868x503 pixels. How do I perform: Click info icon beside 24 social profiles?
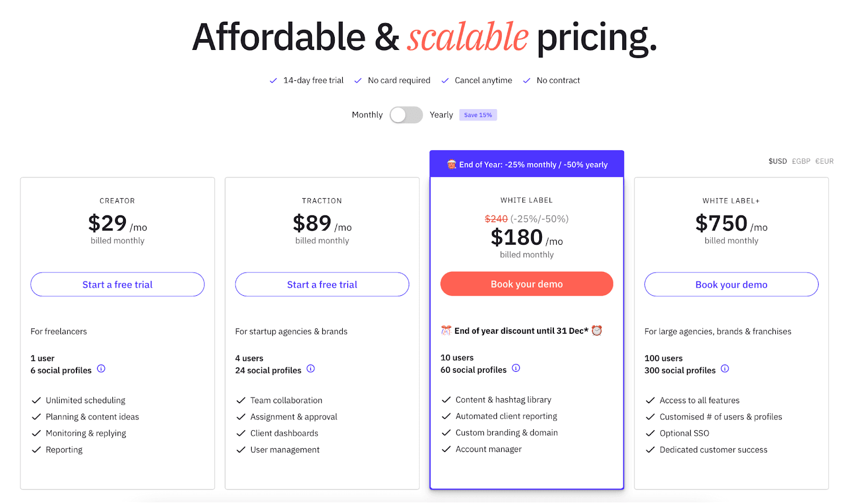click(x=310, y=369)
